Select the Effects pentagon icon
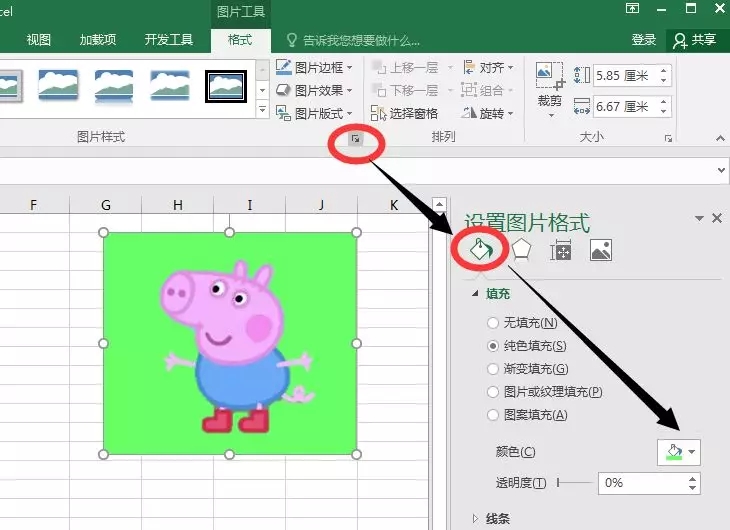730x530 pixels. tap(521, 250)
